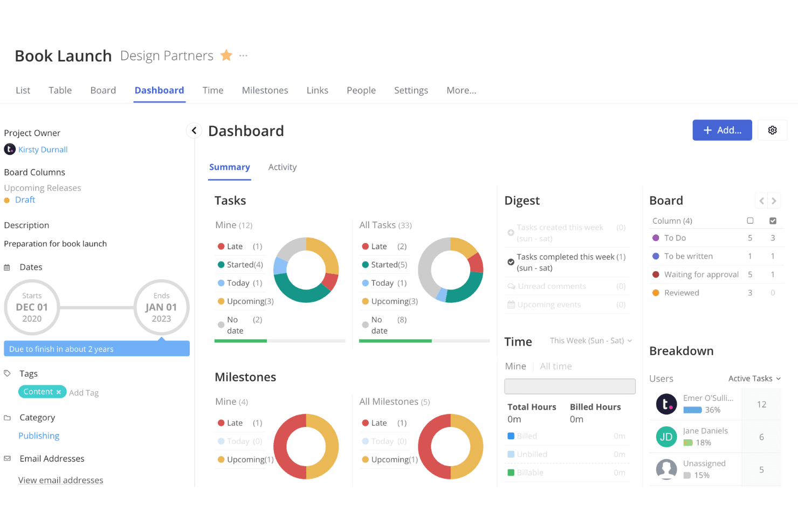
Task: Click Jane Daniels' JD avatar
Action: click(666, 437)
